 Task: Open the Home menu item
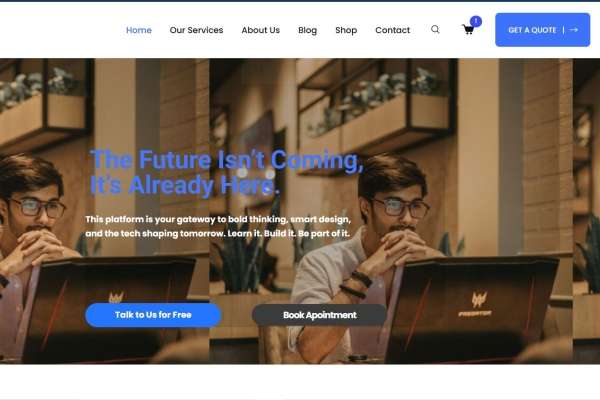click(x=139, y=30)
